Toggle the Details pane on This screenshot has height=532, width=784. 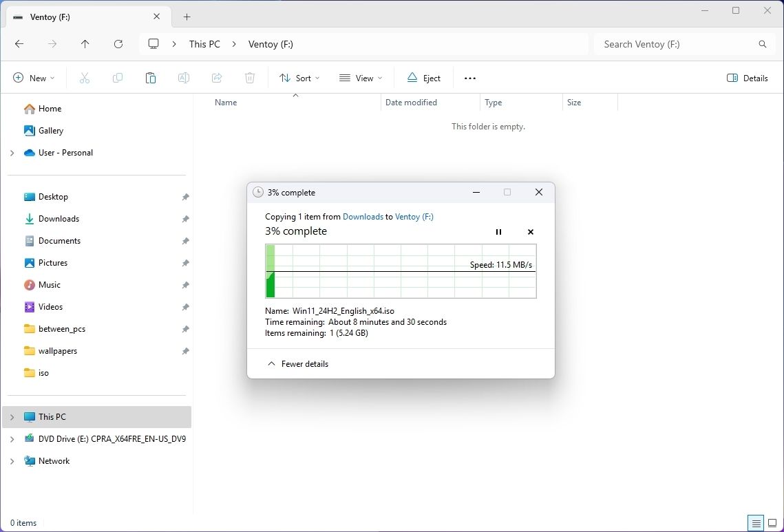tap(748, 78)
